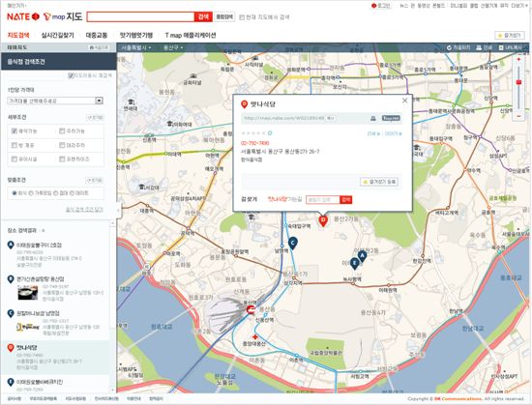Click the zoom in plus icon on the map
The height and width of the screenshot is (405, 532).
[518, 59]
